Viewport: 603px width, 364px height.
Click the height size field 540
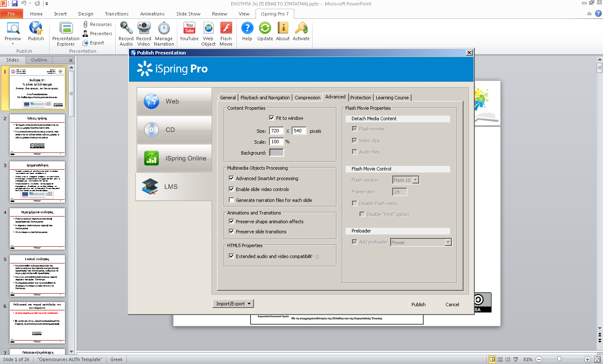[299, 131]
